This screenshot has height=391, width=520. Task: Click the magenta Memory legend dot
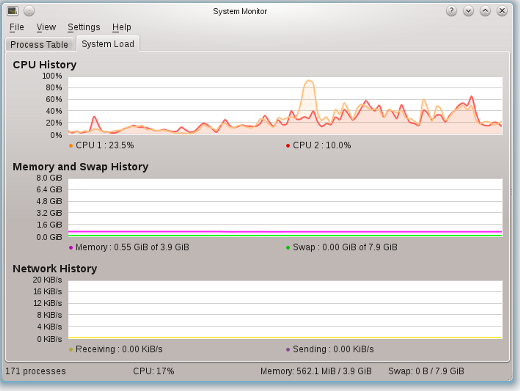71,248
